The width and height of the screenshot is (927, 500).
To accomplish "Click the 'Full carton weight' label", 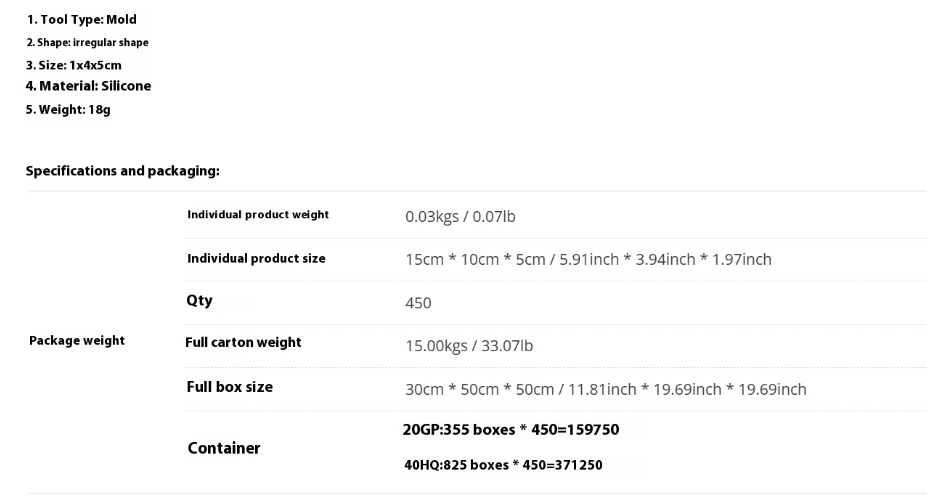I will tap(243, 342).
